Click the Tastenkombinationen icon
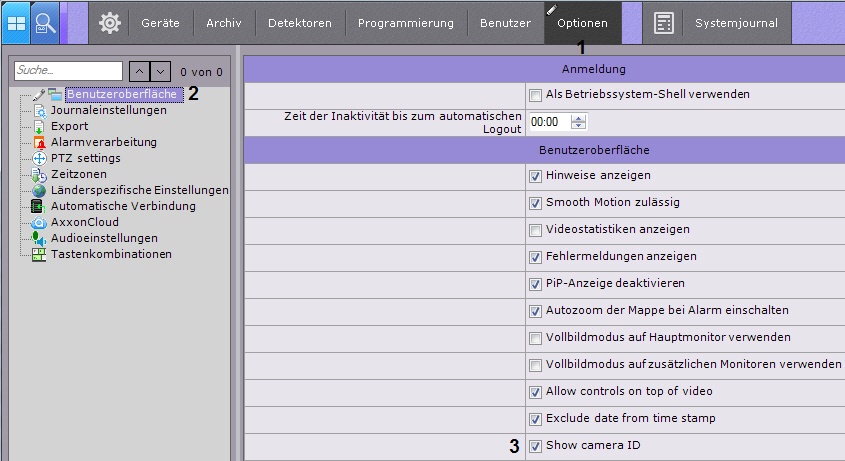This screenshot has height=461, width=845. pyautogui.click(x=40, y=255)
